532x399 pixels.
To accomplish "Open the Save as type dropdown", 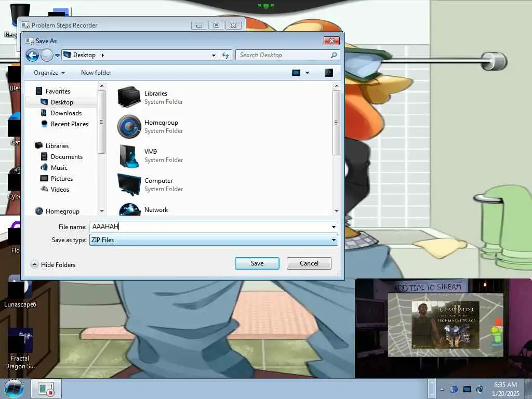I will (x=214, y=240).
